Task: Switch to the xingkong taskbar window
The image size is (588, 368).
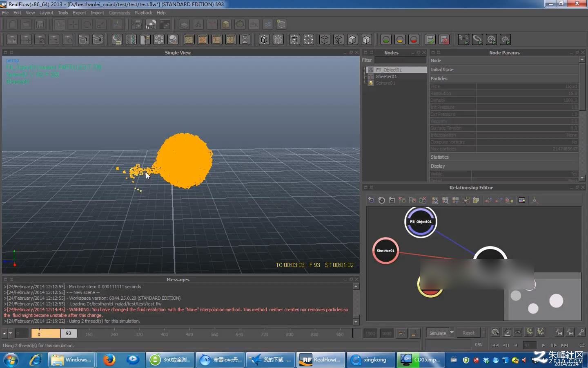Action: tap(372, 360)
